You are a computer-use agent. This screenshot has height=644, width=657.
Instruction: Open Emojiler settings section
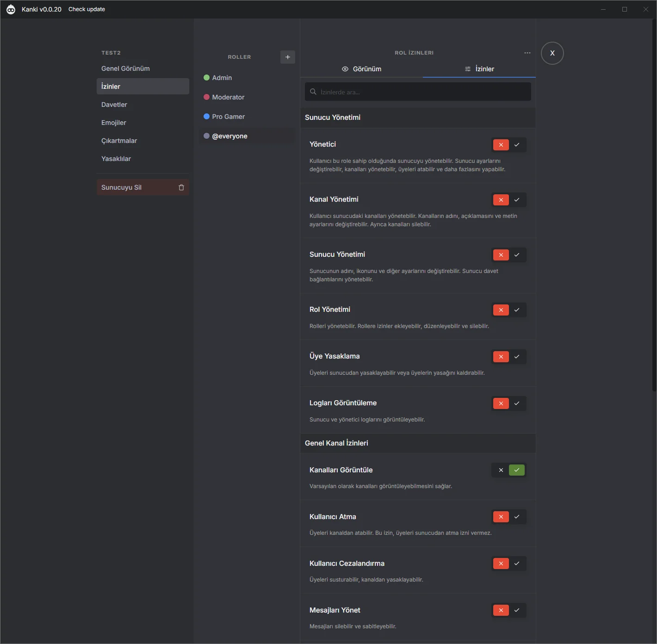click(114, 123)
